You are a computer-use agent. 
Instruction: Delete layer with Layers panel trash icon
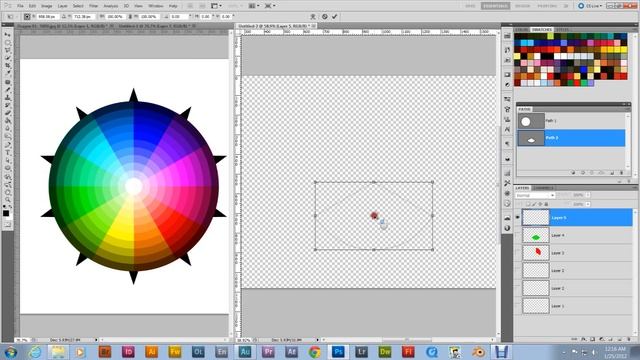coord(629,339)
